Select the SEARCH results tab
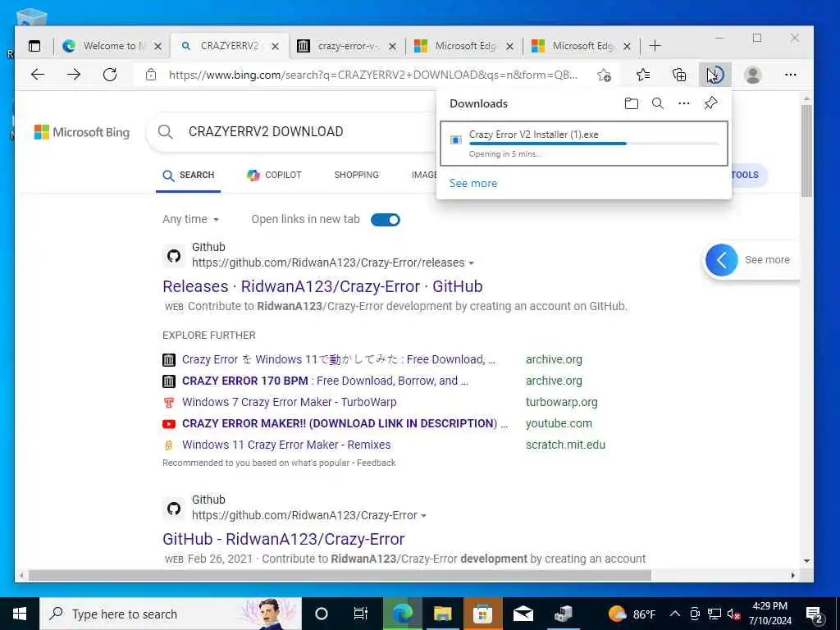 coord(189,176)
